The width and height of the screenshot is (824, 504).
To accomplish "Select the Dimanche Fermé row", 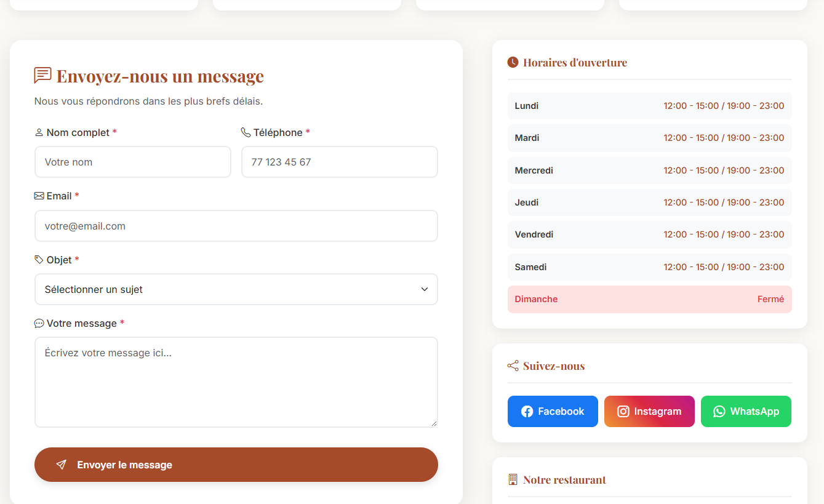I will pos(649,299).
